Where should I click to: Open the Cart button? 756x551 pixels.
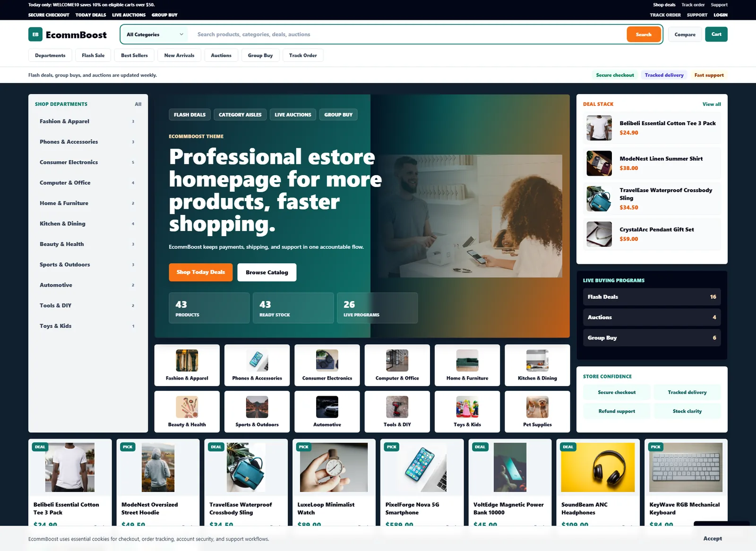716,34
